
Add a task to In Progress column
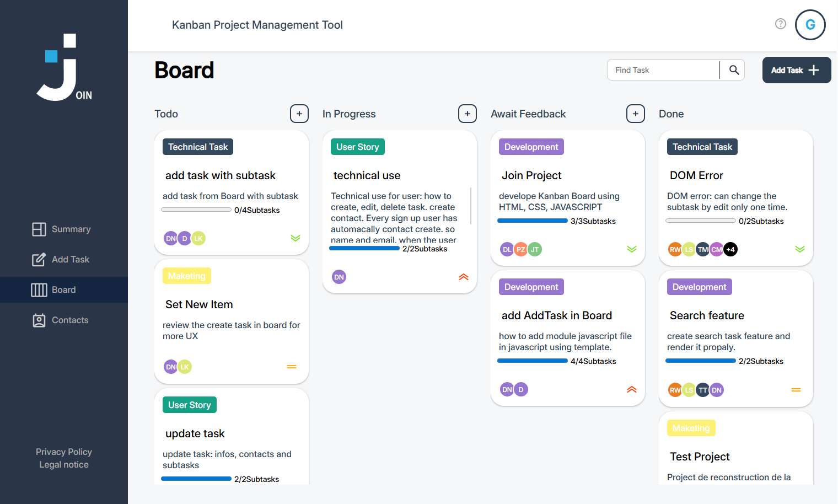pyautogui.click(x=468, y=114)
